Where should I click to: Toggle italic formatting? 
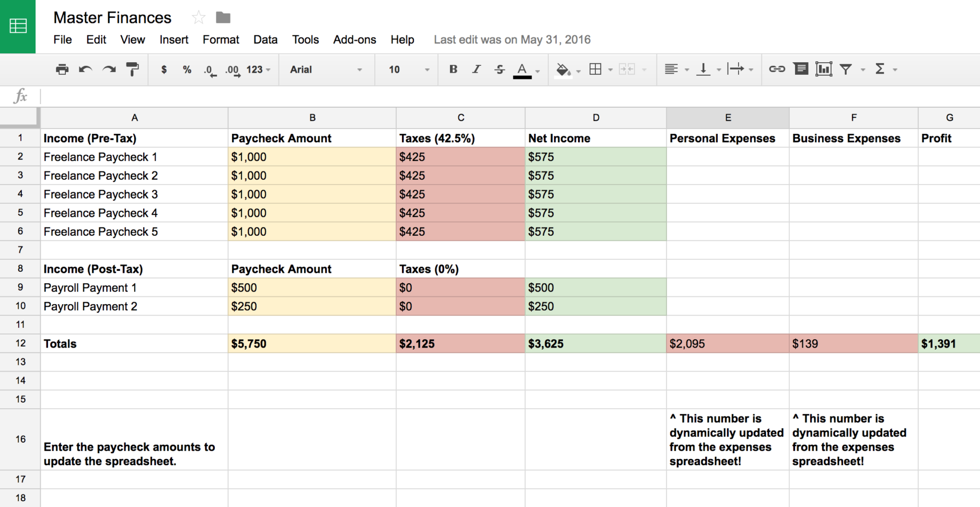tap(476, 68)
